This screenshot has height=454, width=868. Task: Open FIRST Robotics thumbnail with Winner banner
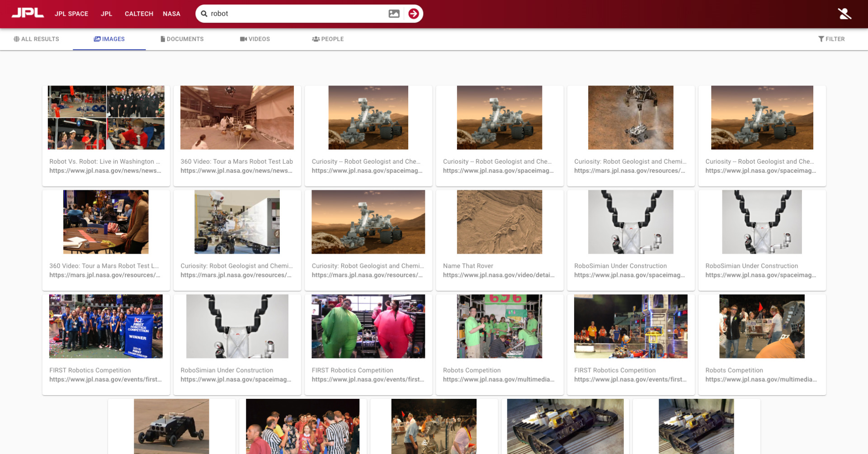pyautogui.click(x=106, y=326)
